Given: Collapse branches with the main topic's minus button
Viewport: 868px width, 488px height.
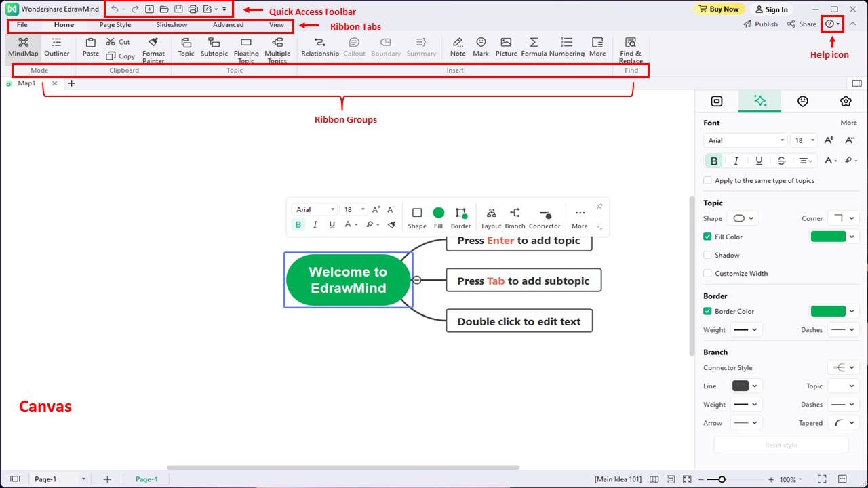Looking at the screenshot, I should click(417, 280).
